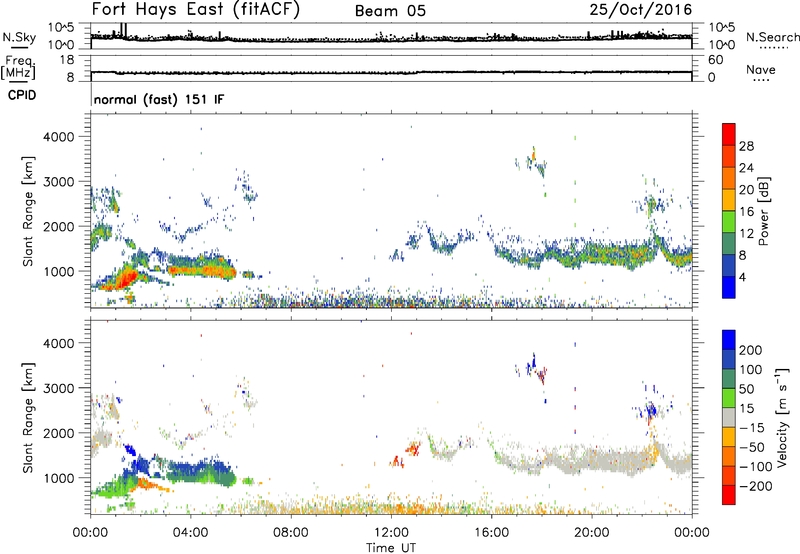The height and width of the screenshot is (554, 800).
Task: Click the "20:00" time axis label
Action: coord(591,533)
